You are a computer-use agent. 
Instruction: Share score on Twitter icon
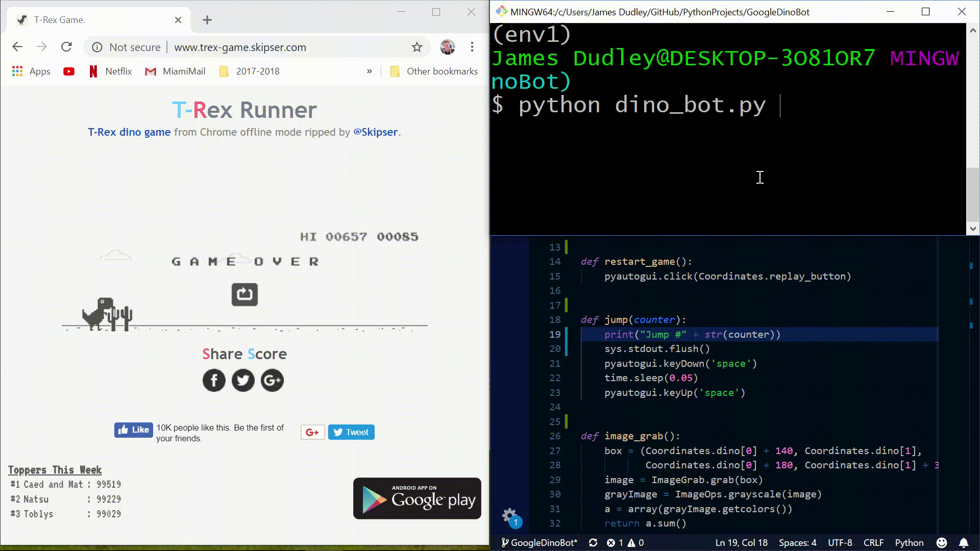pyautogui.click(x=243, y=380)
